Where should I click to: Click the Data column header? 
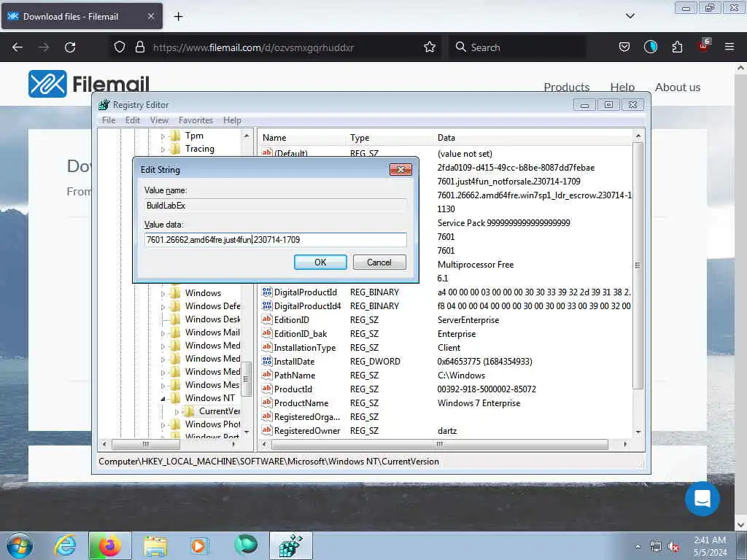[533, 138]
